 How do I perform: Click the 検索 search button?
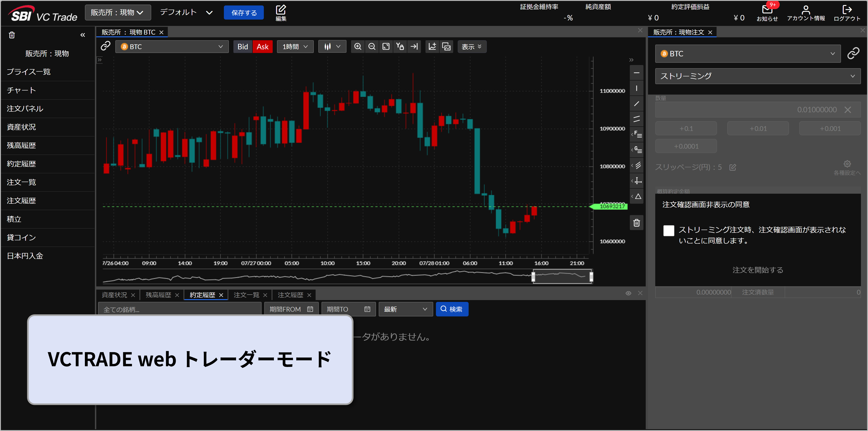pos(452,309)
